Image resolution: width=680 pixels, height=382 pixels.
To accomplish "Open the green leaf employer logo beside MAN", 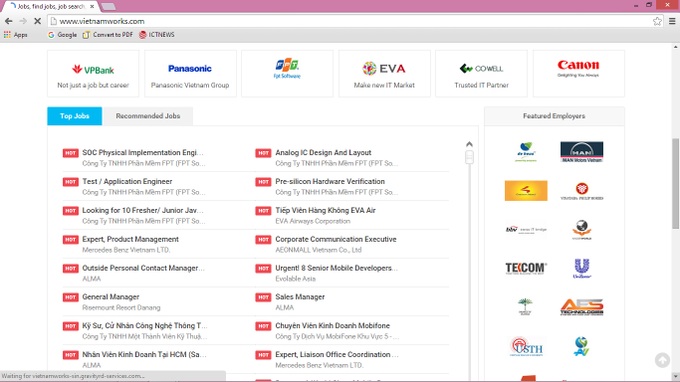I will point(526,152).
